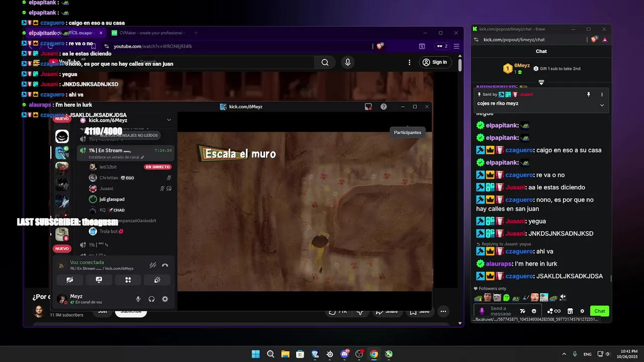Open Chrome from the Windows taskbar
644x362 pixels.
click(x=374, y=354)
